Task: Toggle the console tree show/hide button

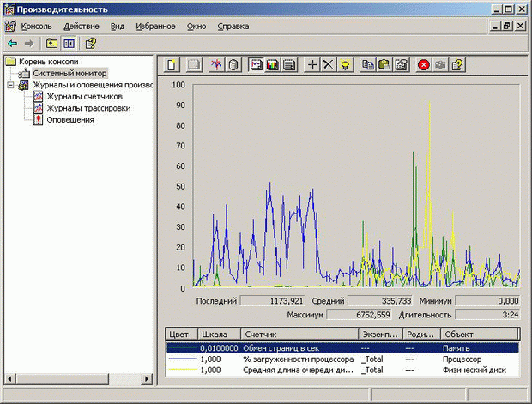Action: [69, 43]
